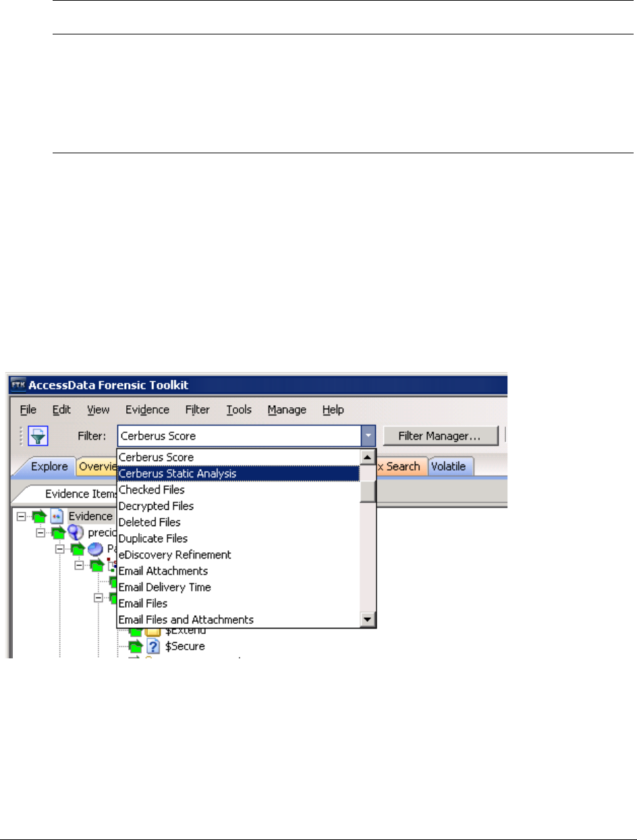Choose Cerberus Static Analysis filter
637x840 pixels.
(239, 473)
